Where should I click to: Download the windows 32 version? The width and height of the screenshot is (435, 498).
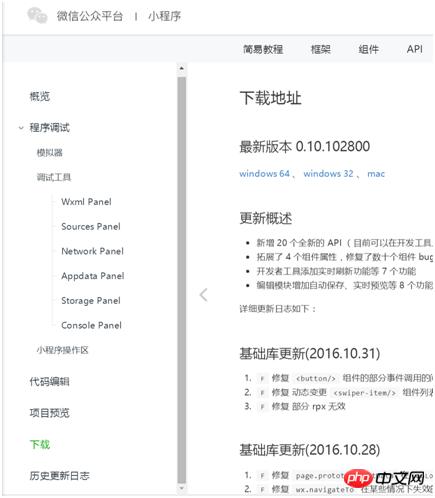328,174
